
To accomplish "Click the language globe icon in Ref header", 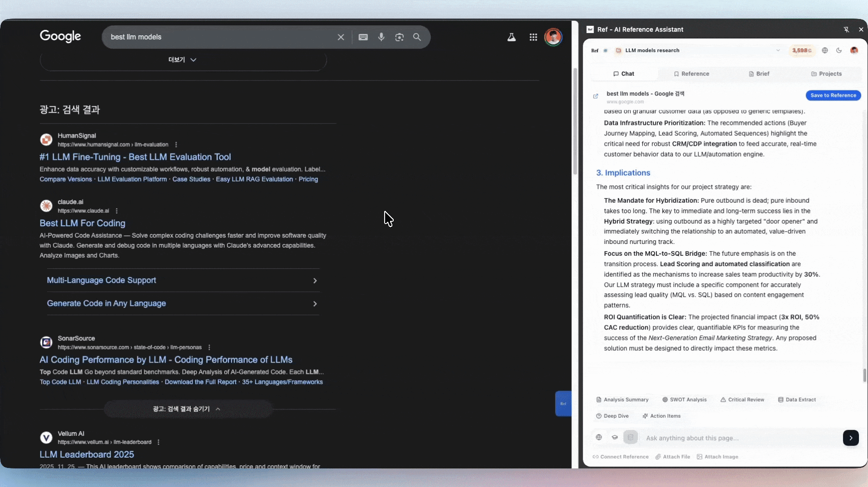I will click(825, 50).
